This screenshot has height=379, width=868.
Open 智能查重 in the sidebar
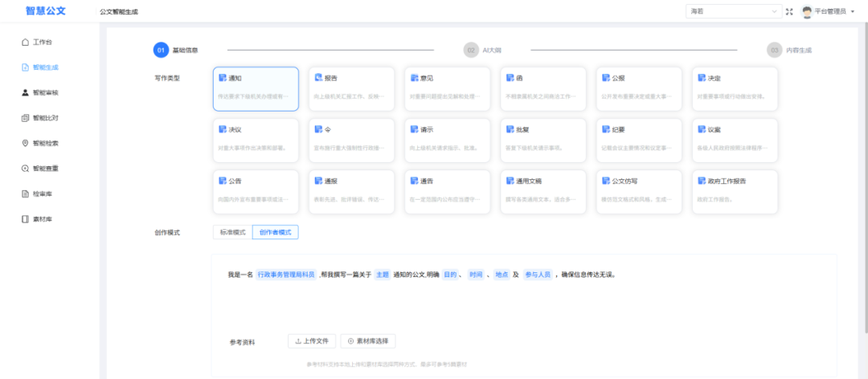point(40,168)
